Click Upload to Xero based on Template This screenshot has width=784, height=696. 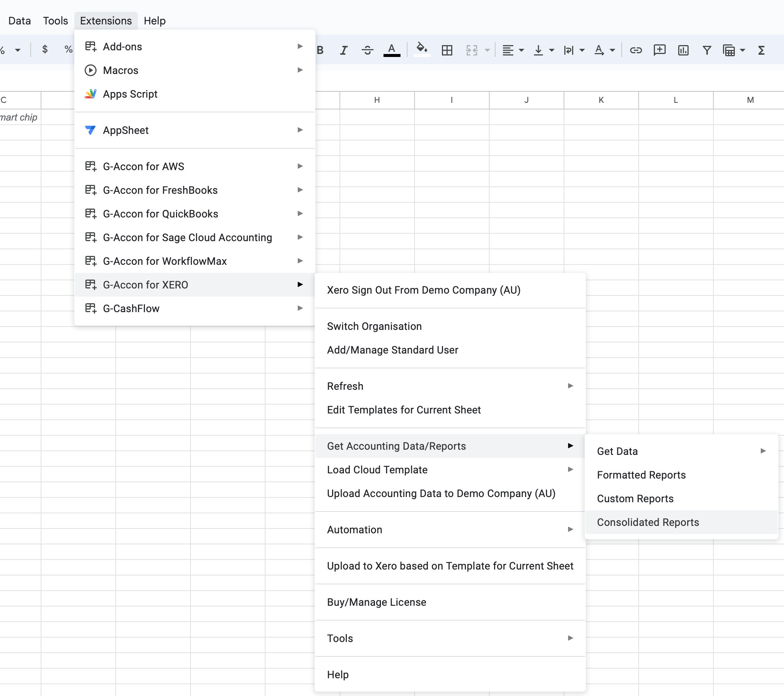coord(450,567)
